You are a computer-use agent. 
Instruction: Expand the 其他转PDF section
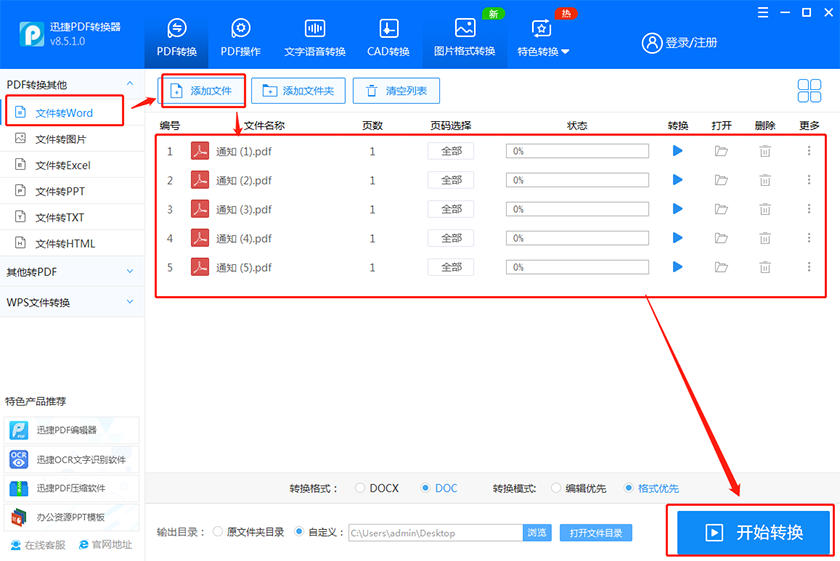click(x=130, y=272)
